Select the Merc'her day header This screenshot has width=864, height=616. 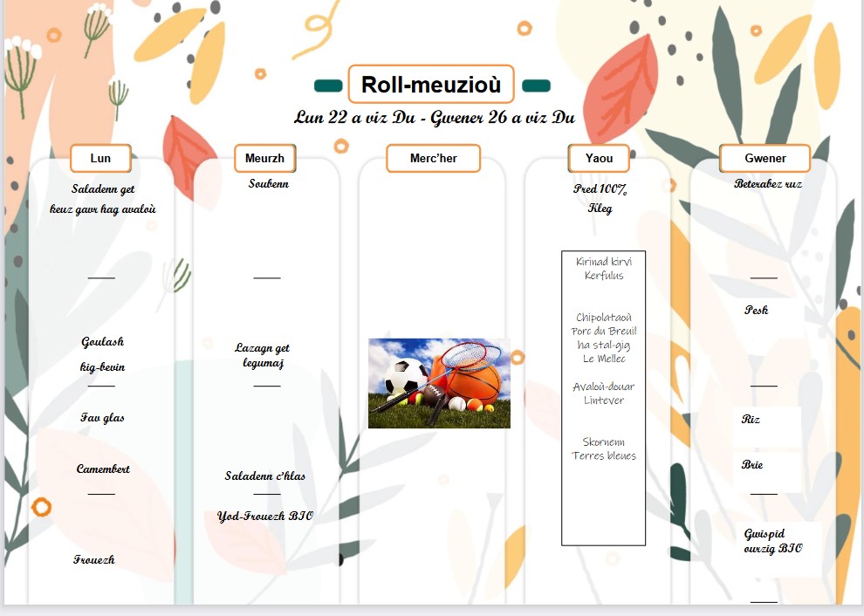(x=433, y=158)
